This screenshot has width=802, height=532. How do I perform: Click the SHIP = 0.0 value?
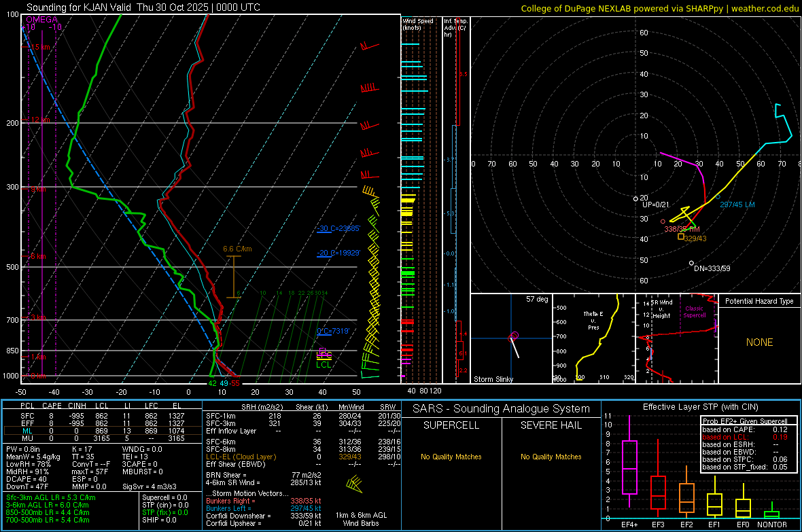[159, 520]
